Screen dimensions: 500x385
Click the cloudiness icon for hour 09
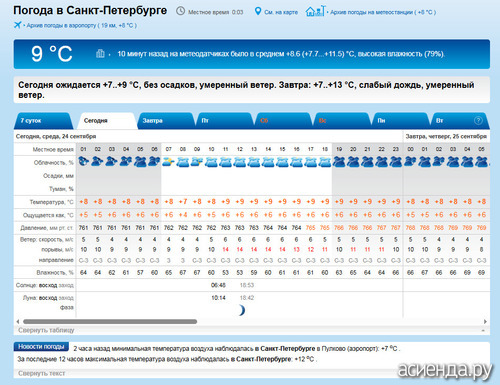click(197, 162)
